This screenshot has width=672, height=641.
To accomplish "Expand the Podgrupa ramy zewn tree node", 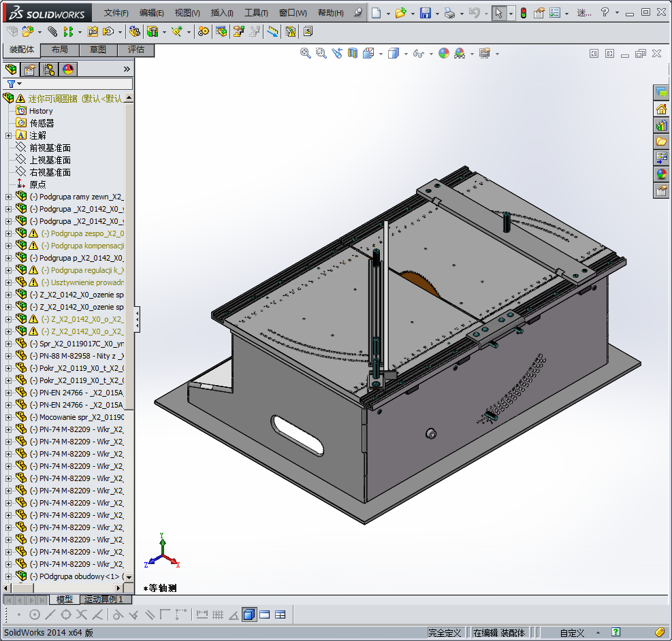I will (x=8, y=197).
